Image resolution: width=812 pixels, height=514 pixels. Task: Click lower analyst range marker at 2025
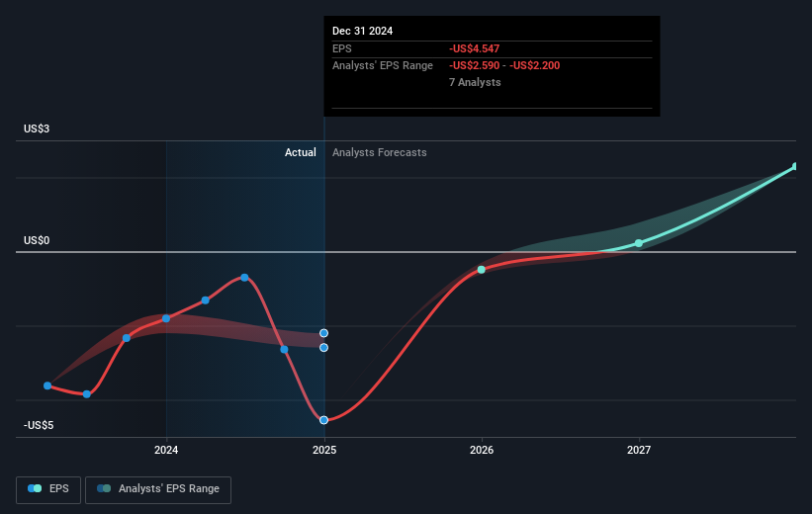(x=323, y=348)
